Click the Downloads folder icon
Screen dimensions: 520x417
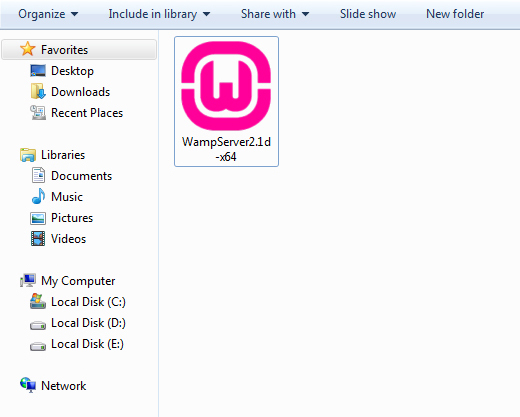tap(38, 92)
